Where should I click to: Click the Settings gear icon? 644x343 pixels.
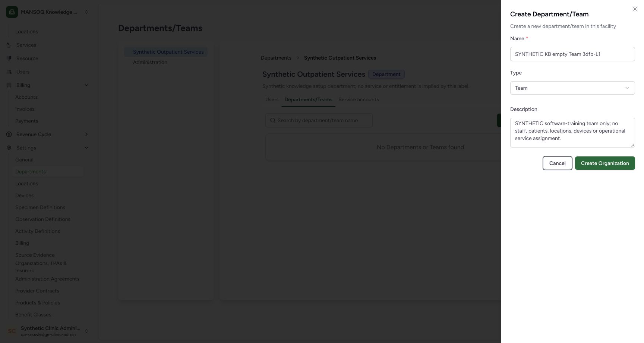tap(9, 148)
